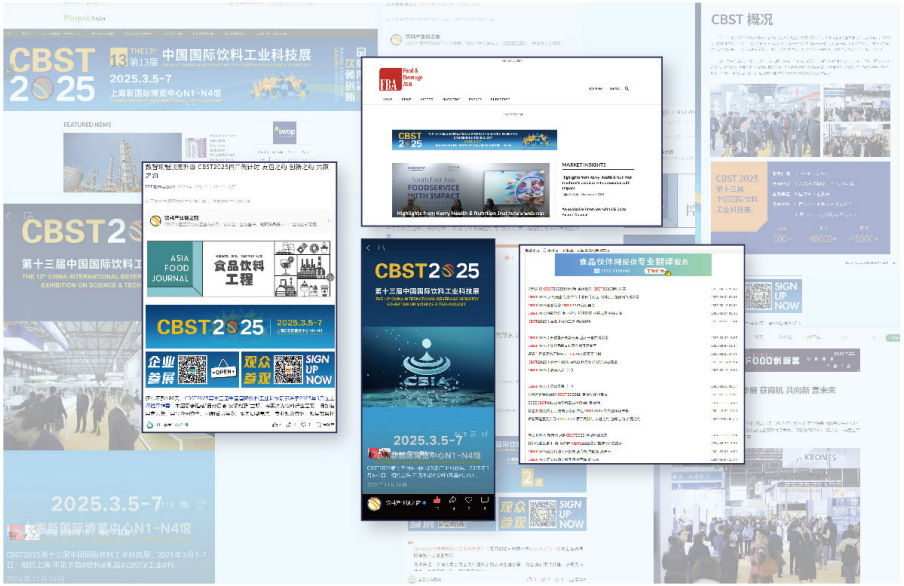Open search via the magnifier icon on FBA website

[x=627, y=89]
